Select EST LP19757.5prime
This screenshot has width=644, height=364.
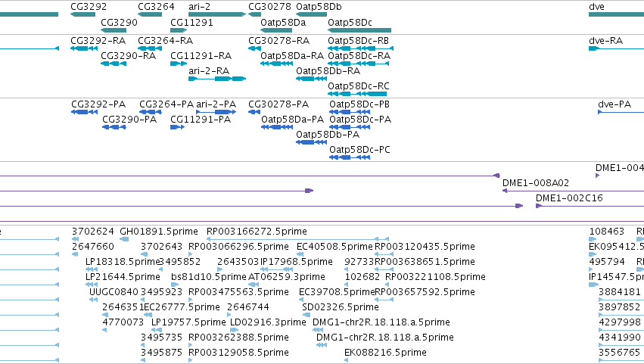(x=188, y=323)
